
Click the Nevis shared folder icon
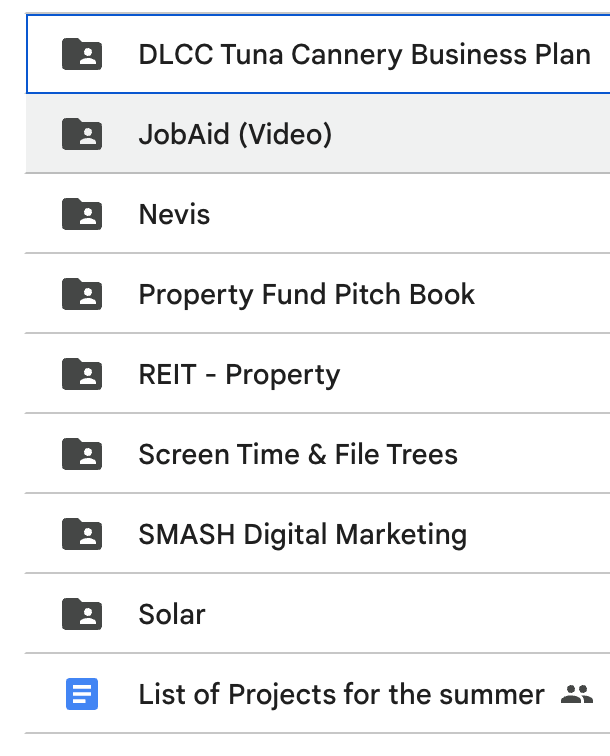click(82, 214)
